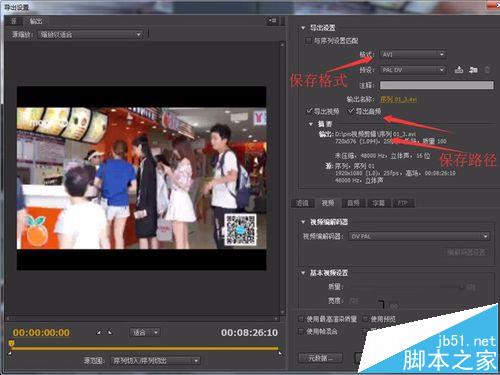
Task: Toggle the 导出视频 checkbox
Action: (309, 111)
